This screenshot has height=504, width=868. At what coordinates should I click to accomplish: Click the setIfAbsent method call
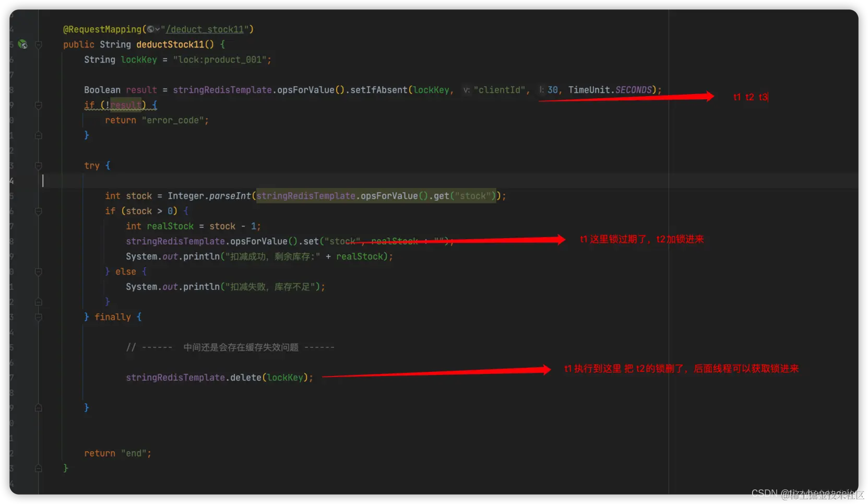pyautogui.click(x=379, y=90)
